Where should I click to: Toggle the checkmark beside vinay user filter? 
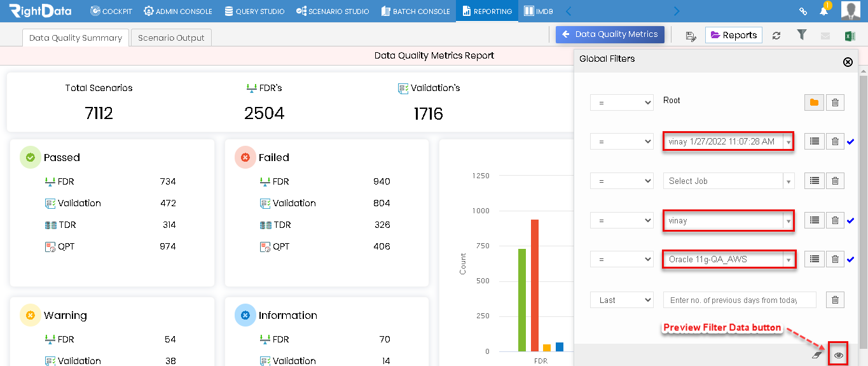(x=851, y=221)
